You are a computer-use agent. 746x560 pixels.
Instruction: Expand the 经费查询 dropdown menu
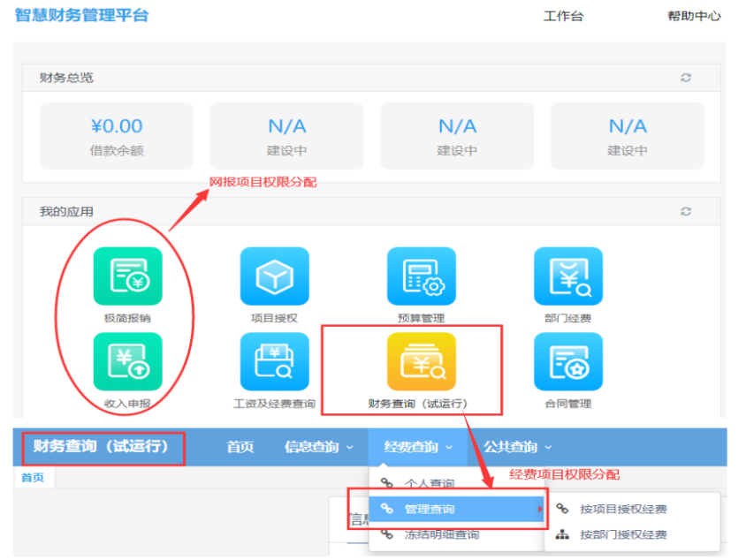click(x=418, y=447)
